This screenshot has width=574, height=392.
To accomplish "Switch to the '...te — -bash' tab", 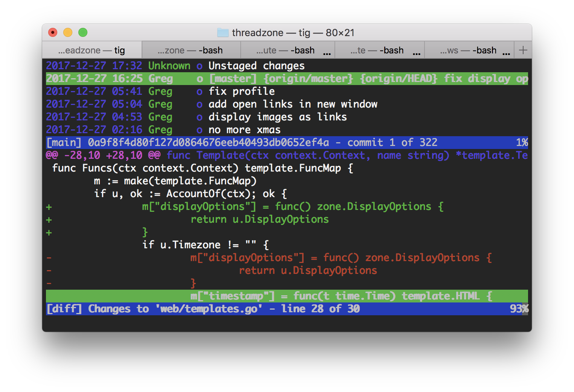I will click(x=377, y=50).
